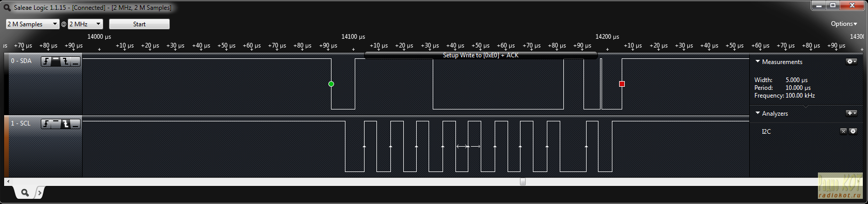
Task: Open Measurements settings gear dropdown
Action: [851, 61]
